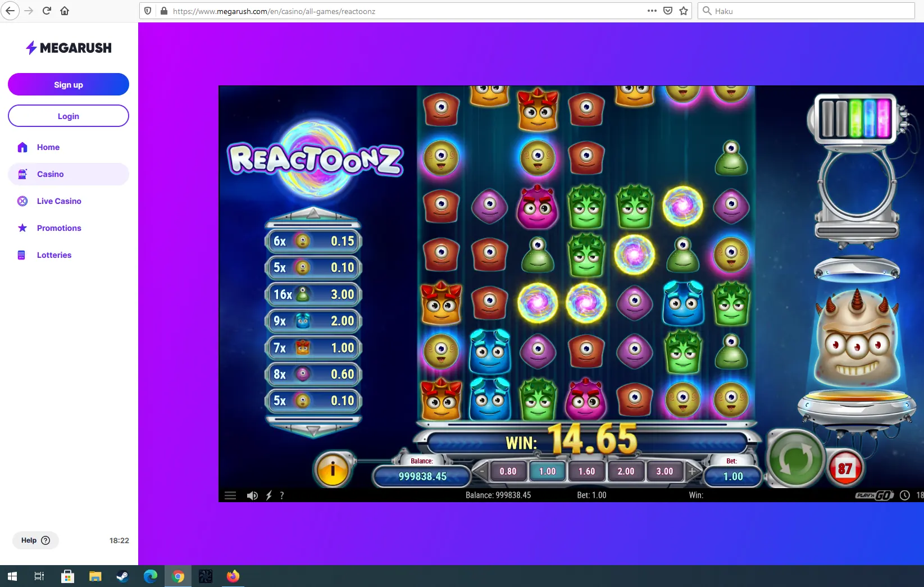
Task: Go back with browser back arrow
Action: (10, 11)
